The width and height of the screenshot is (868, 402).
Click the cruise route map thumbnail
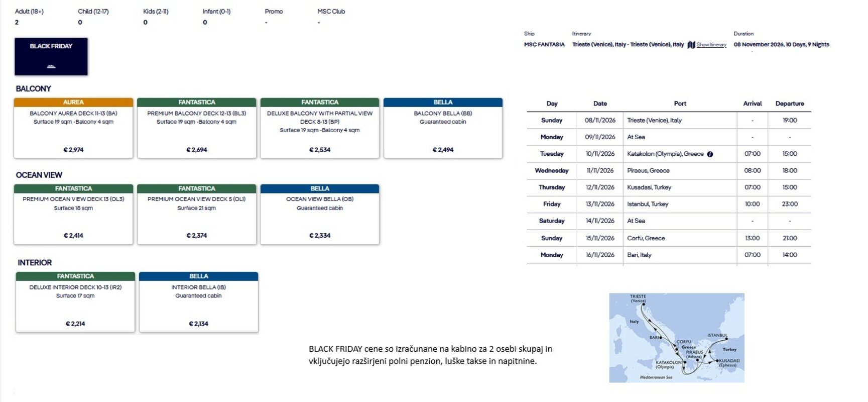tap(677, 338)
